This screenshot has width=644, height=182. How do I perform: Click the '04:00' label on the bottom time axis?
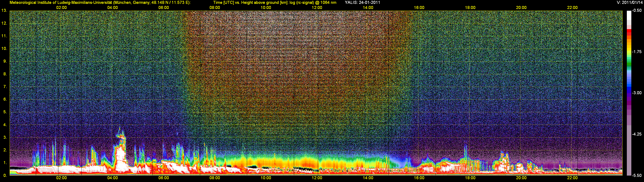(x=112, y=178)
